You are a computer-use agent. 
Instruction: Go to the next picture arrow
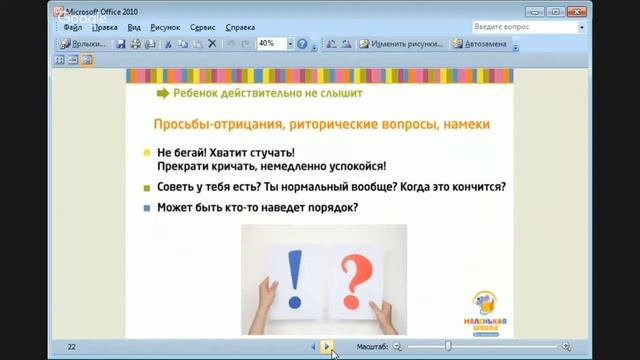click(x=327, y=347)
